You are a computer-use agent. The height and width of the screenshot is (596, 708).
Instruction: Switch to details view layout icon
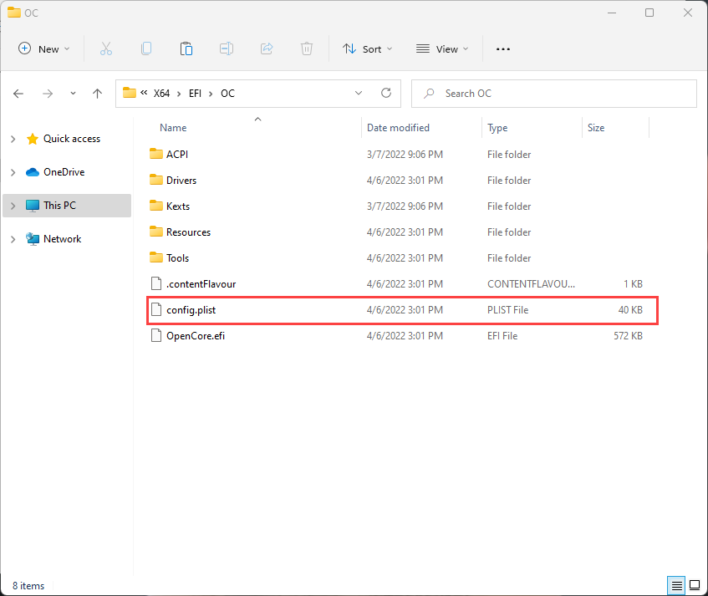point(677,585)
